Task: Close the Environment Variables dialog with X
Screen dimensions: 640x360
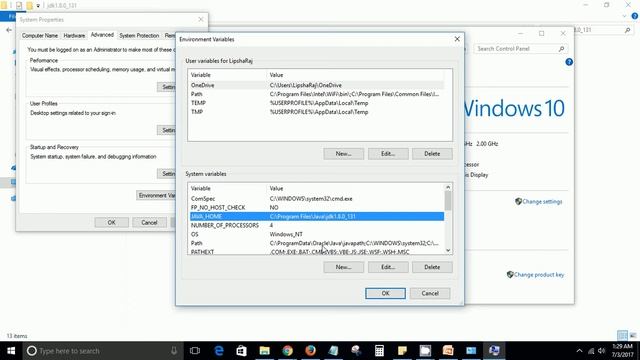Action: point(457,39)
